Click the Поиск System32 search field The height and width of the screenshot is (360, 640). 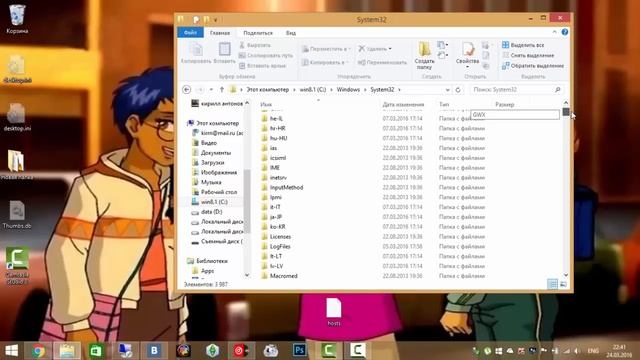(x=517, y=89)
